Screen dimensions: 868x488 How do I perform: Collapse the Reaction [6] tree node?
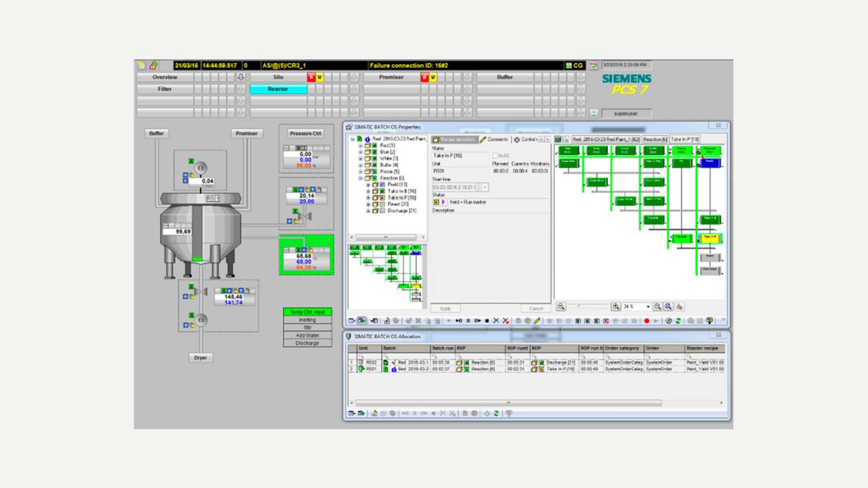(360, 178)
